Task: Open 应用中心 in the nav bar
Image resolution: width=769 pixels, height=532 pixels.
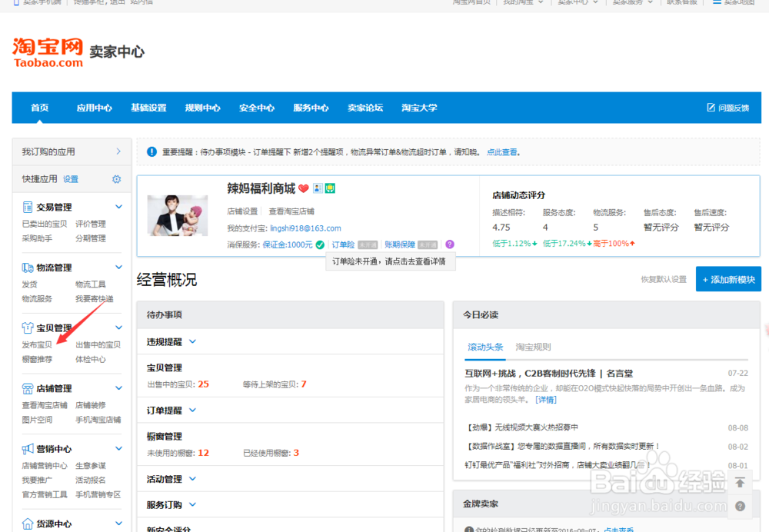Action: click(94, 108)
